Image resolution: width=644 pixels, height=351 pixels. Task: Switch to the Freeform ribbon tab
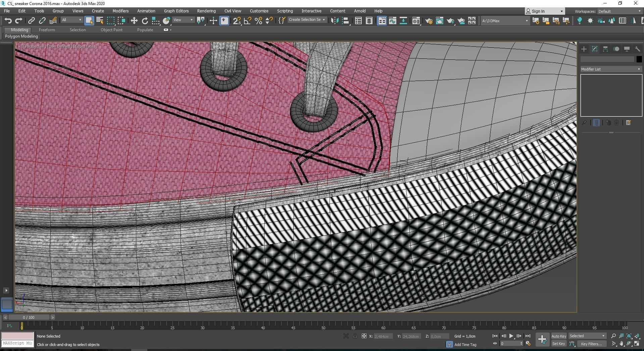point(47,30)
